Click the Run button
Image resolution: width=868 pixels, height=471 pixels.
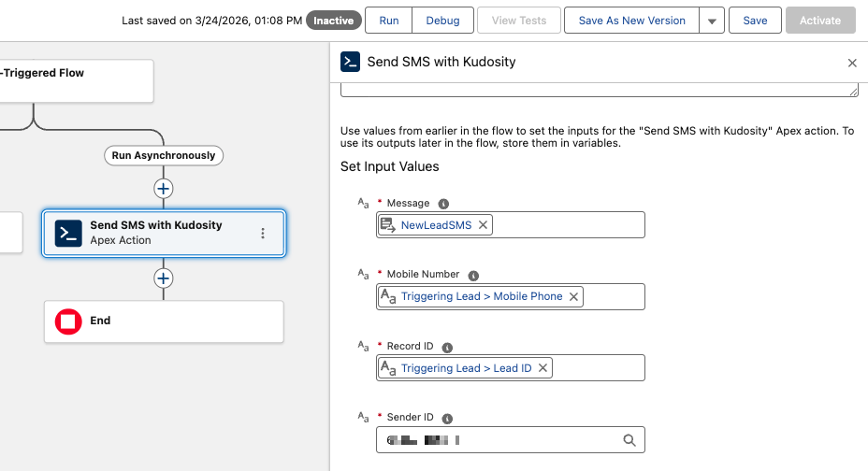pyautogui.click(x=388, y=21)
